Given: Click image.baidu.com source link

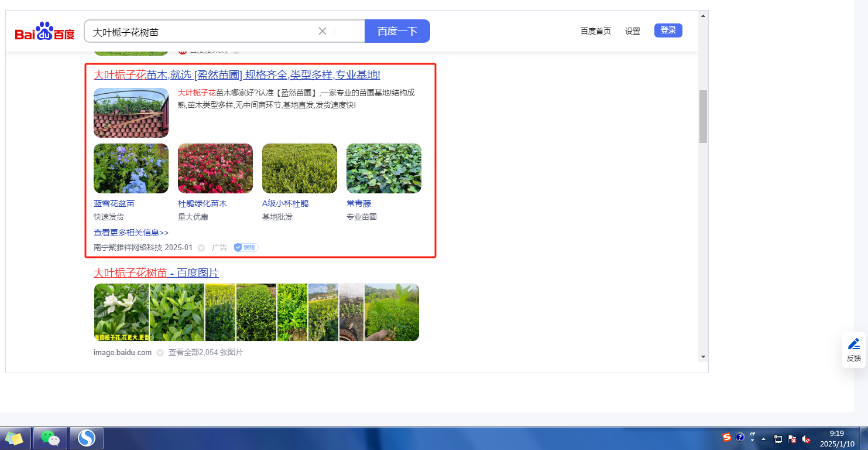Looking at the screenshot, I should point(122,353).
